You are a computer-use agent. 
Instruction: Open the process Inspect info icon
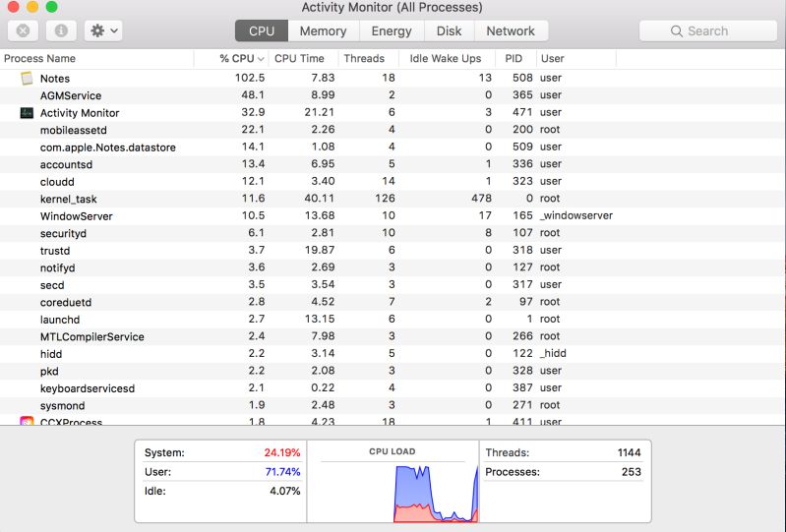click(61, 31)
